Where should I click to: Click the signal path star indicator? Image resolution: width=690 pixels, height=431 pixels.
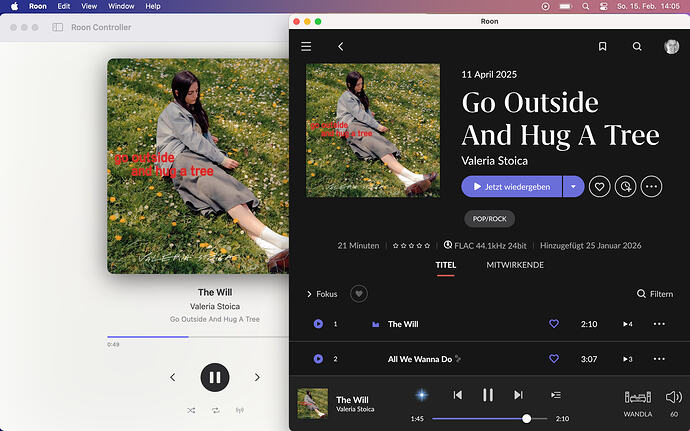click(422, 395)
